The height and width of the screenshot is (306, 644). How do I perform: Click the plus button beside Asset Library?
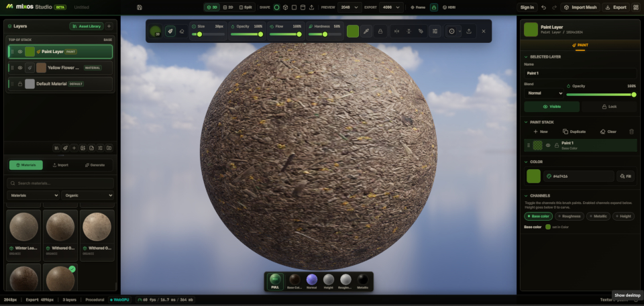tap(109, 26)
